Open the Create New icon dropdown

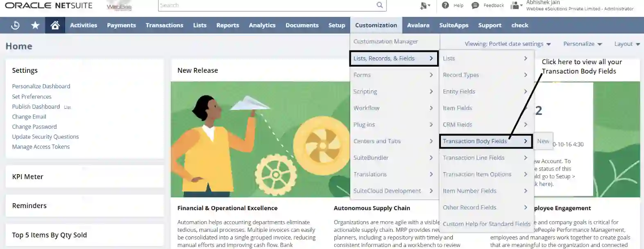[x=425, y=5]
